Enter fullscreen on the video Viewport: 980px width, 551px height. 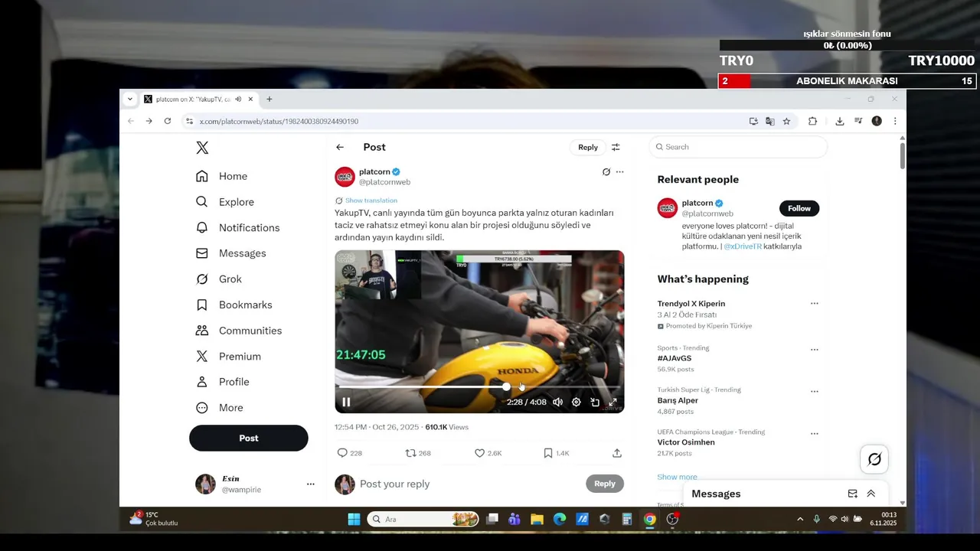612,402
